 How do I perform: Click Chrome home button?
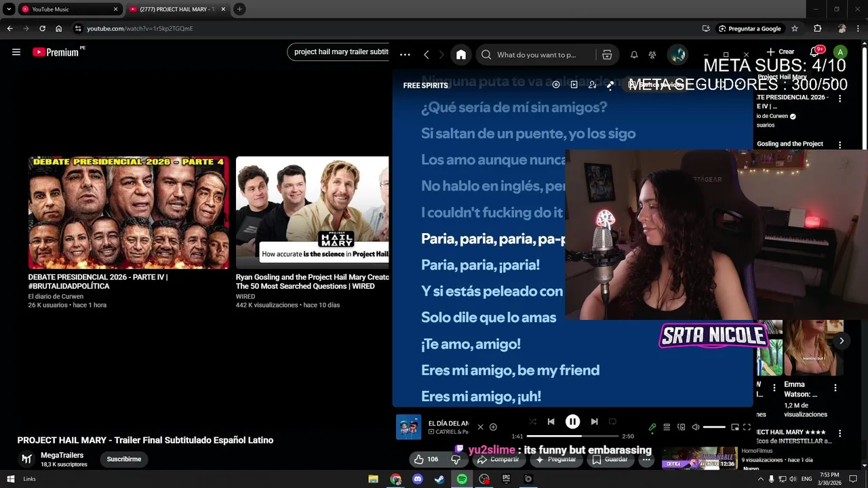click(x=59, y=28)
